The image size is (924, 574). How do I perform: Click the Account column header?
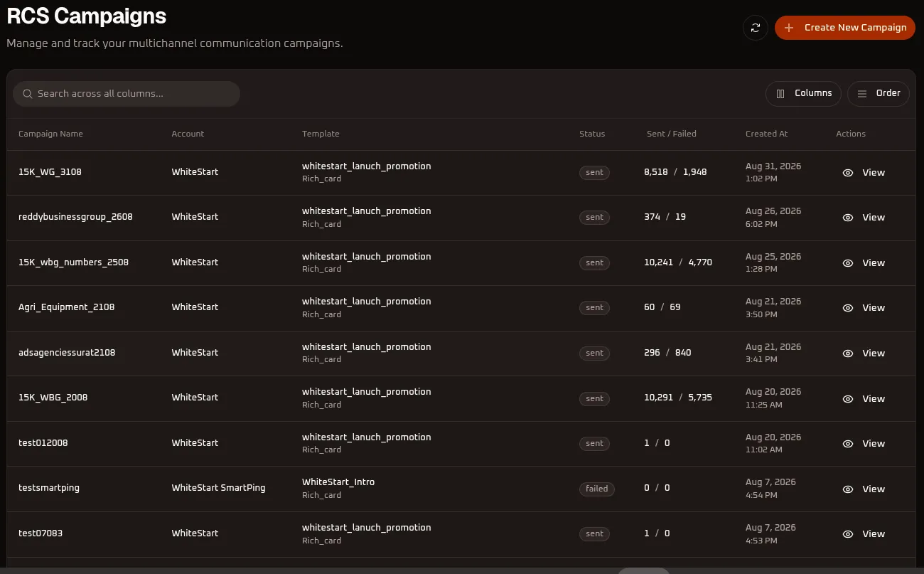188,134
